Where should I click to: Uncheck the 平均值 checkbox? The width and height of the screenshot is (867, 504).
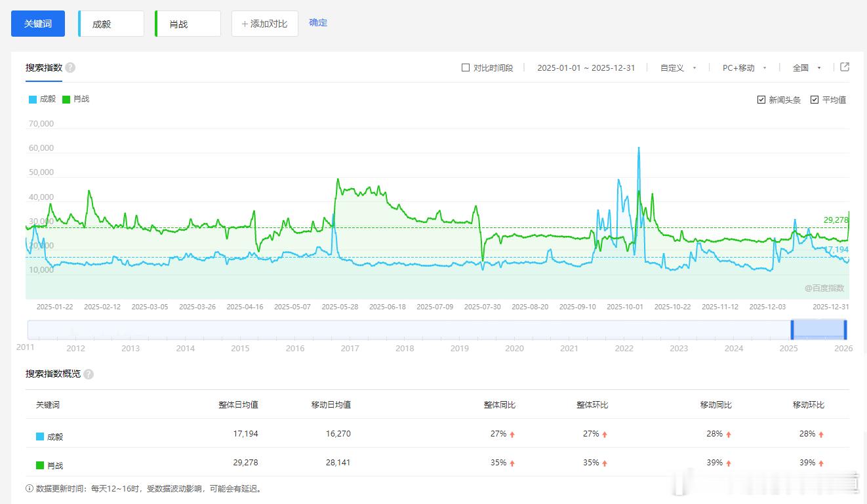tap(815, 100)
